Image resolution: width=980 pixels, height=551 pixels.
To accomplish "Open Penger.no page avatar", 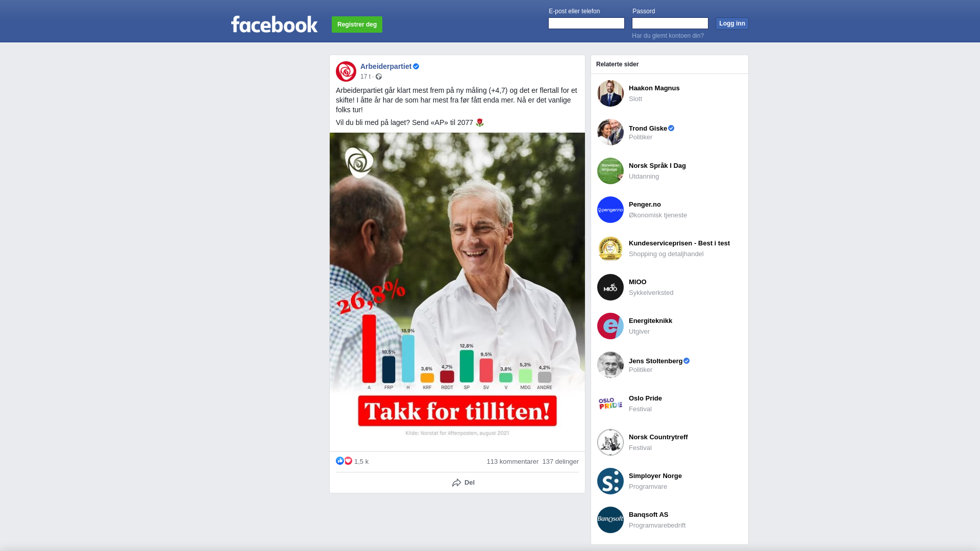I will point(610,210).
